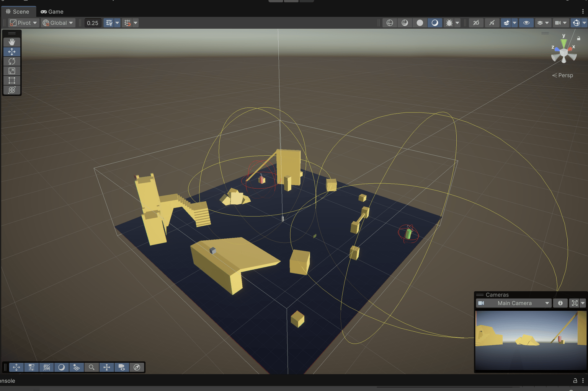Click the debug draw mode bug icon
588x391 pixels.
pos(449,23)
